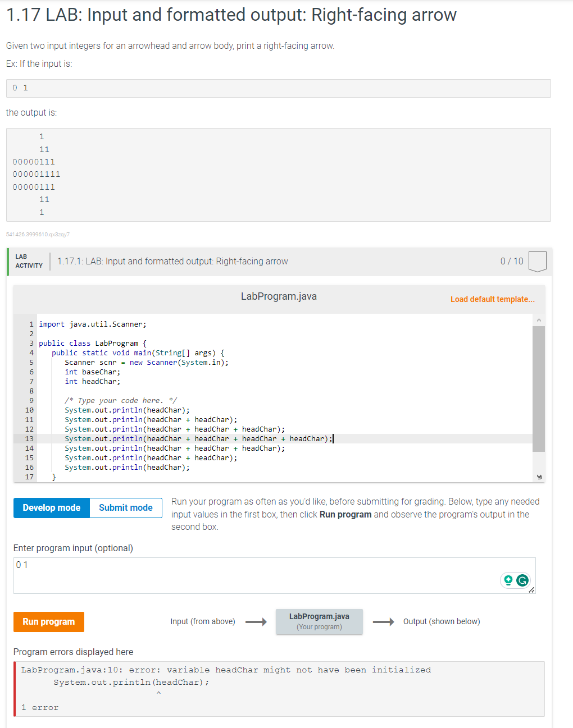Viewport: 573px width, 728px height.
Task: Click the arrow pointing to Output shown below
Action: [384, 621]
